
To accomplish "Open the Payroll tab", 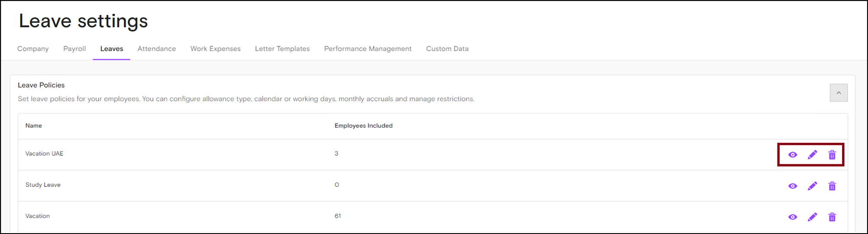I will [74, 49].
